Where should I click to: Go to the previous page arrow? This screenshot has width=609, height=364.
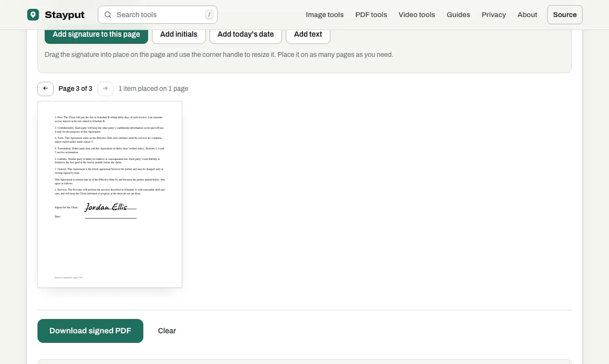(x=46, y=89)
